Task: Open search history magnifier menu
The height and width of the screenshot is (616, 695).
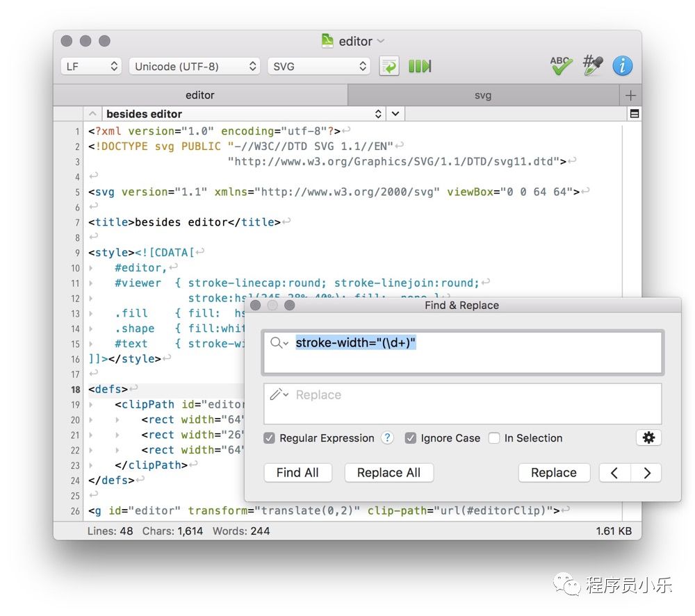Action: [279, 343]
